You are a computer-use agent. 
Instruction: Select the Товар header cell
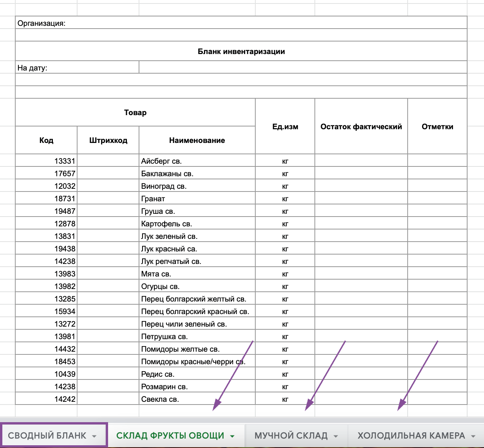tap(135, 112)
